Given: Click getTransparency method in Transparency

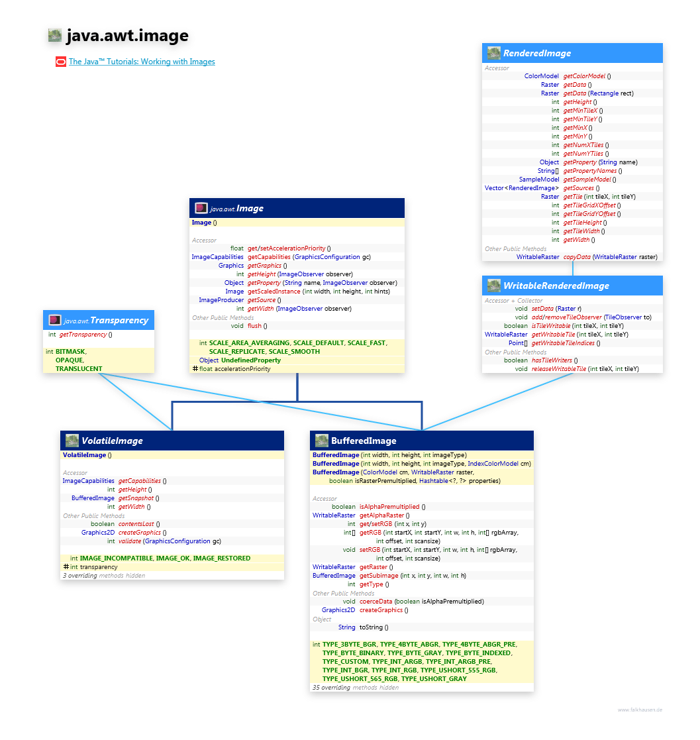Looking at the screenshot, I should (x=83, y=335).
